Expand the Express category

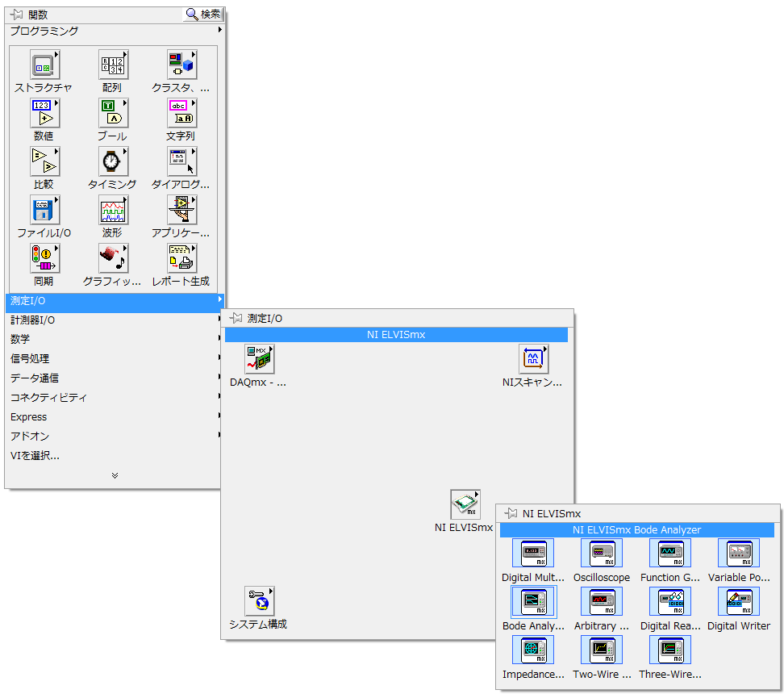(113, 416)
